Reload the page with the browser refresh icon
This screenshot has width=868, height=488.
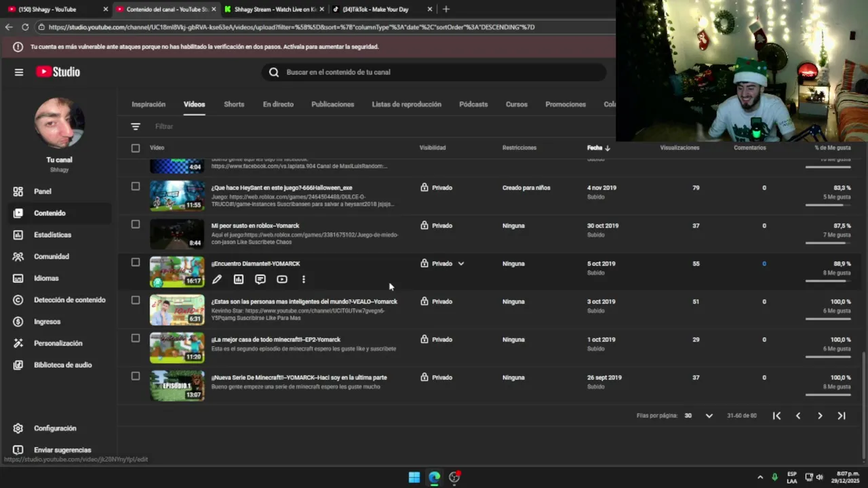point(25,27)
